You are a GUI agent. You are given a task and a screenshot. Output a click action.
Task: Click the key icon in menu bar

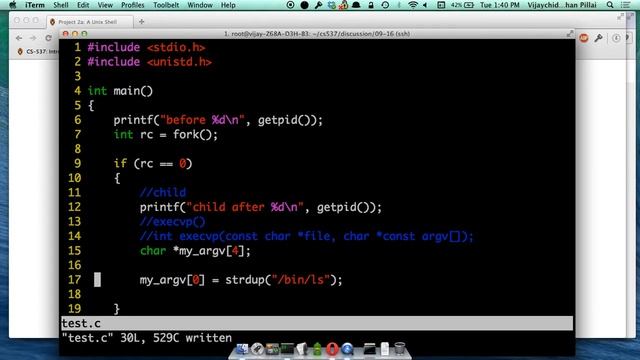[x=318, y=5]
